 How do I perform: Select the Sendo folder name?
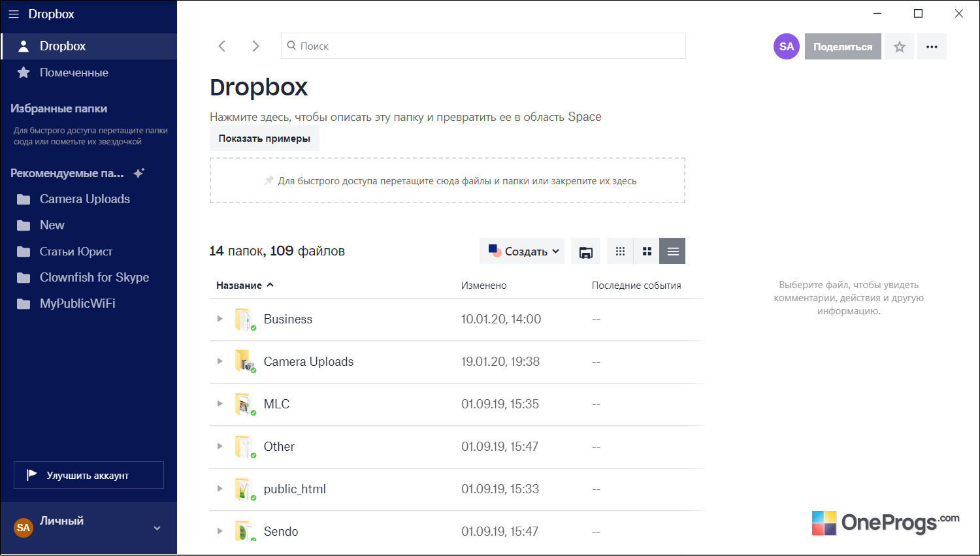(x=281, y=532)
